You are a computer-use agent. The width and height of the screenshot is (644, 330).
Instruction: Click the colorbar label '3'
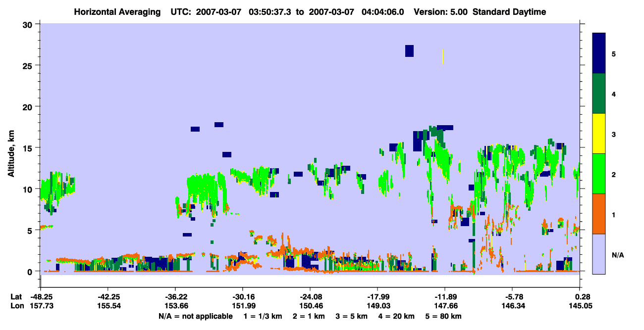click(x=613, y=134)
